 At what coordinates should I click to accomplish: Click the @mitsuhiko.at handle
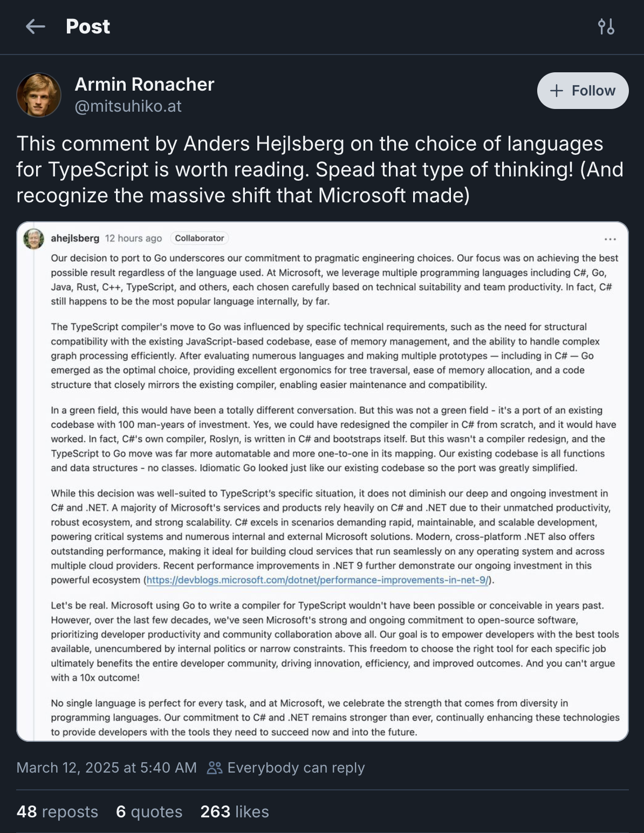tap(128, 106)
